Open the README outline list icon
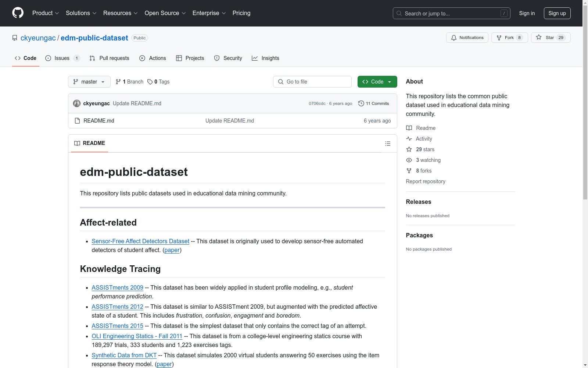Image resolution: width=588 pixels, height=368 pixels. [x=387, y=144]
